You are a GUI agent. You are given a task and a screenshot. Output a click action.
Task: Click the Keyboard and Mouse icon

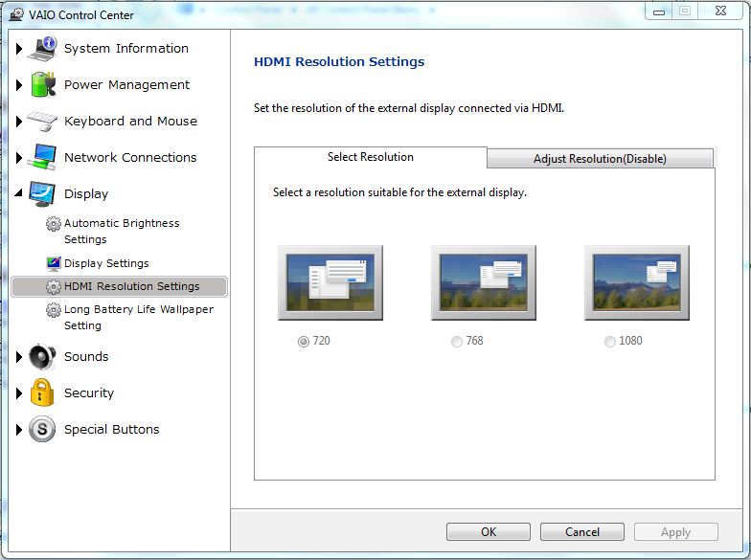(42, 121)
